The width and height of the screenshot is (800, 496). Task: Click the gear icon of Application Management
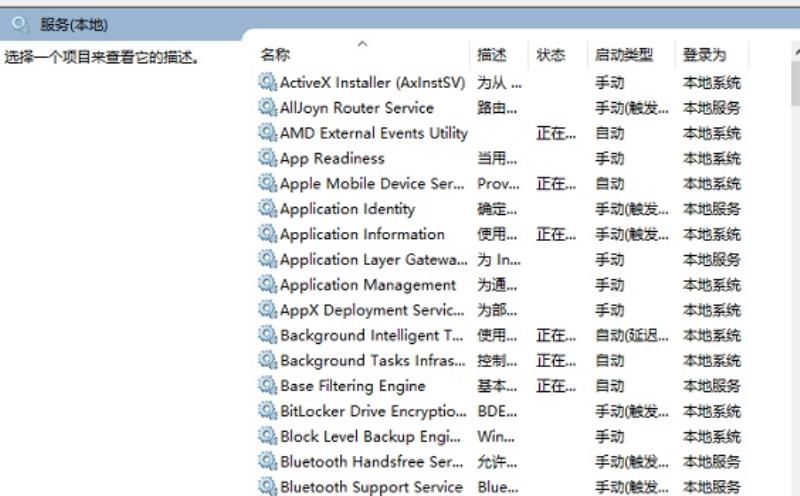pyautogui.click(x=267, y=284)
